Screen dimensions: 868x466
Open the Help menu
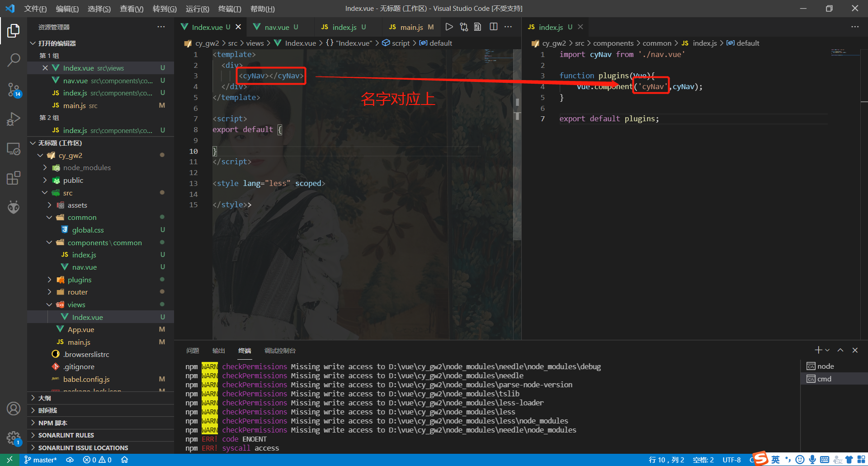pyautogui.click(x=262, y=9)
